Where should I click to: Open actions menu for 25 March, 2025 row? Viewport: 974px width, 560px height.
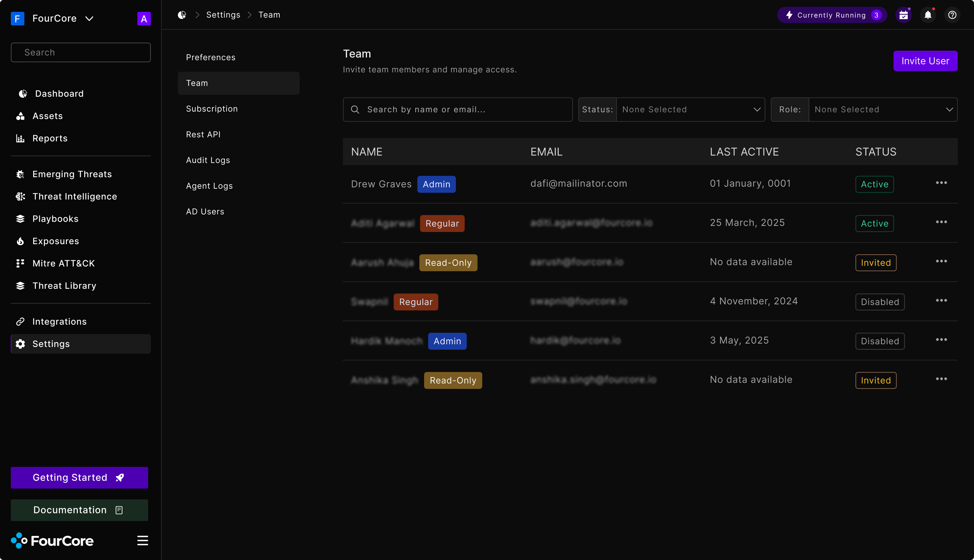[x=941, y=222]
